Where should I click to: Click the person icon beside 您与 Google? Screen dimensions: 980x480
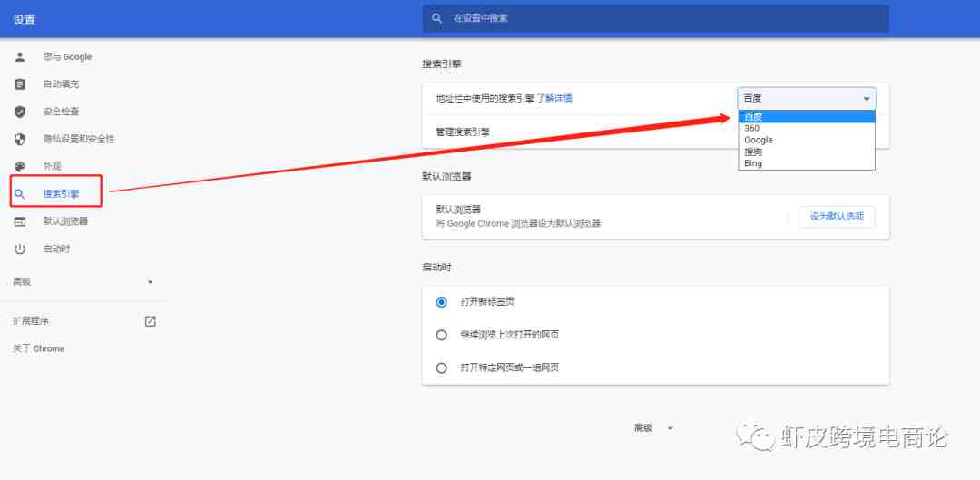tap(20, 57)
